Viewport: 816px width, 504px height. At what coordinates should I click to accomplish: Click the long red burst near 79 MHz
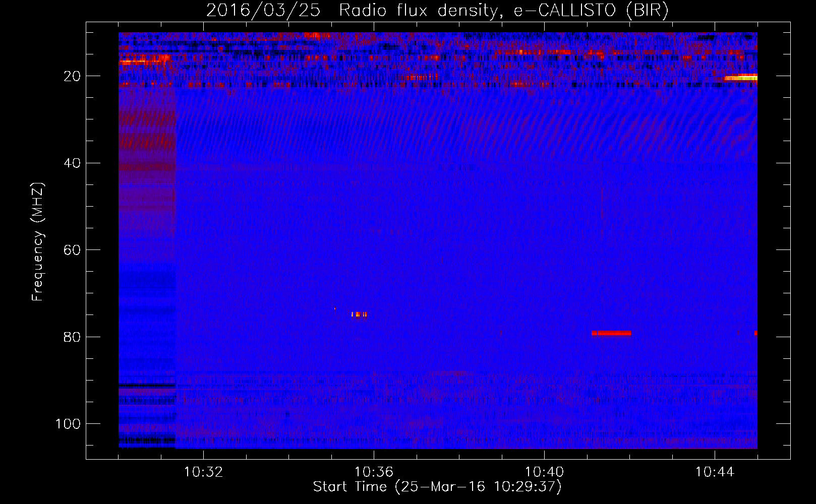tap(611, 333)
